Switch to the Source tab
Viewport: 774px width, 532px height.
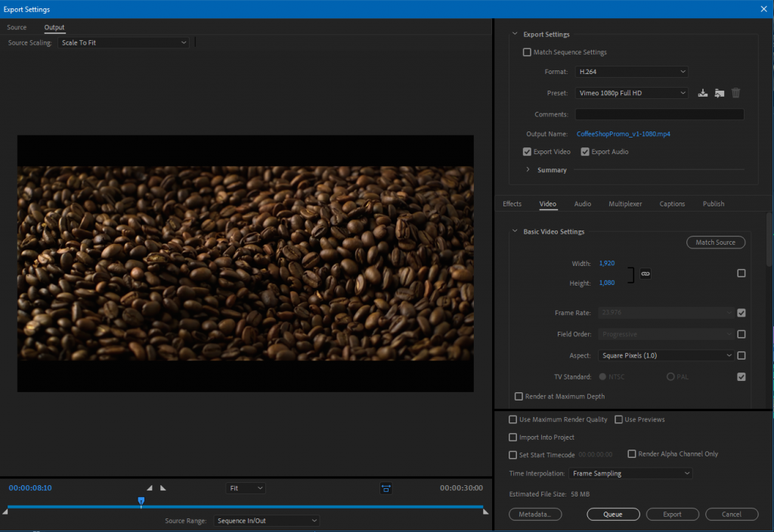click(17, 28)
